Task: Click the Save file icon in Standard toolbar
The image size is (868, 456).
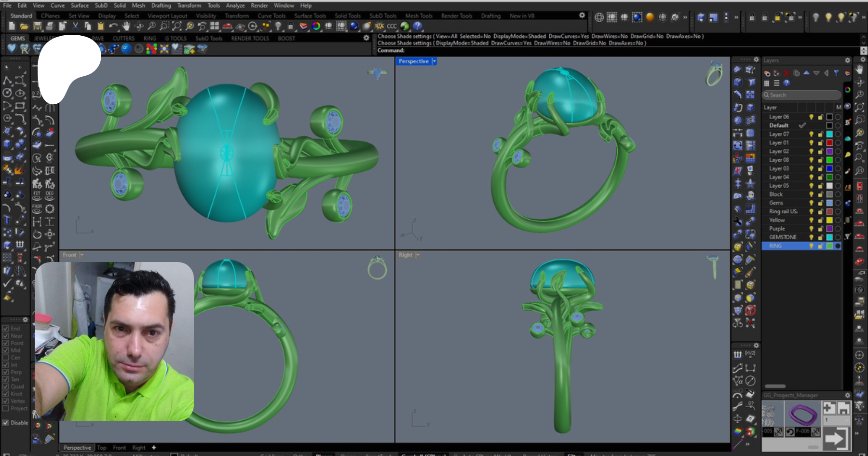Action: (37, 26)
